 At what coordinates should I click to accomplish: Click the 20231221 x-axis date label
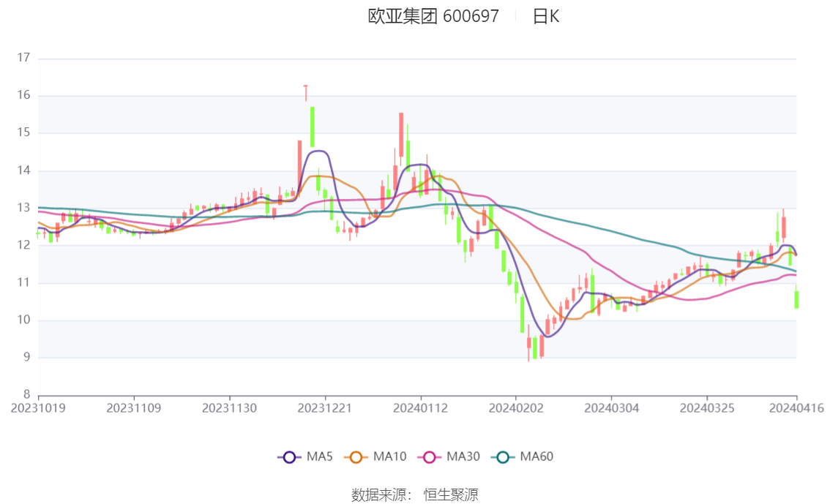(x=325, y=408)
